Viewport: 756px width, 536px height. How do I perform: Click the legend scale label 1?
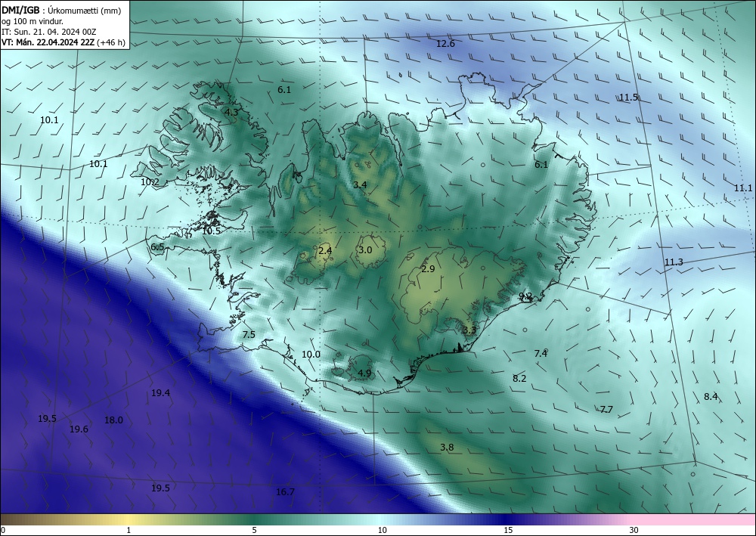[x=129, y=531]
